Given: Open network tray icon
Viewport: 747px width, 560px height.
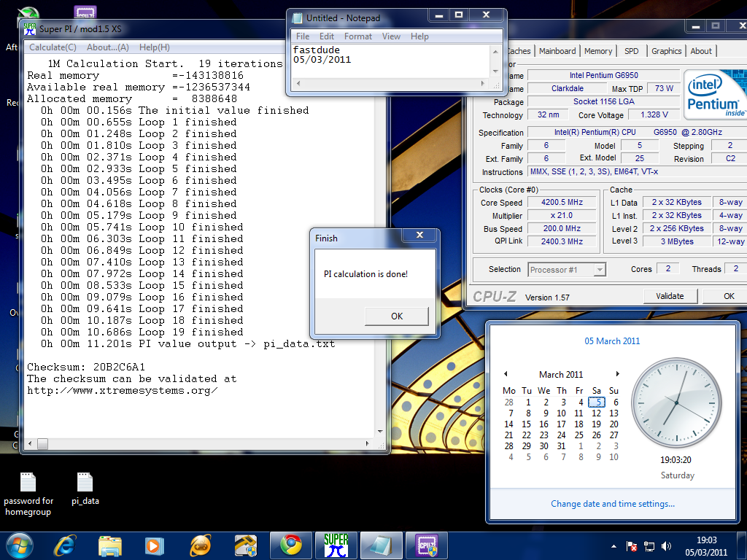Looking at the screenshot, I should coord(649,546).
